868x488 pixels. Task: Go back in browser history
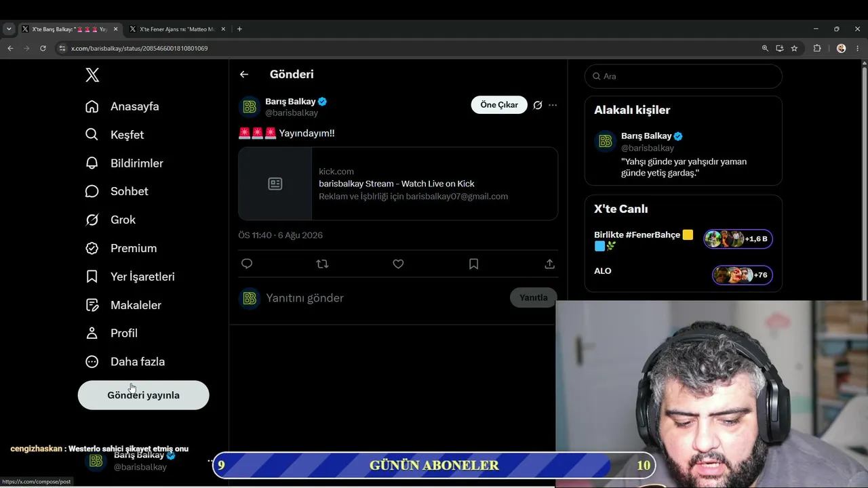(x=10, y=48)
